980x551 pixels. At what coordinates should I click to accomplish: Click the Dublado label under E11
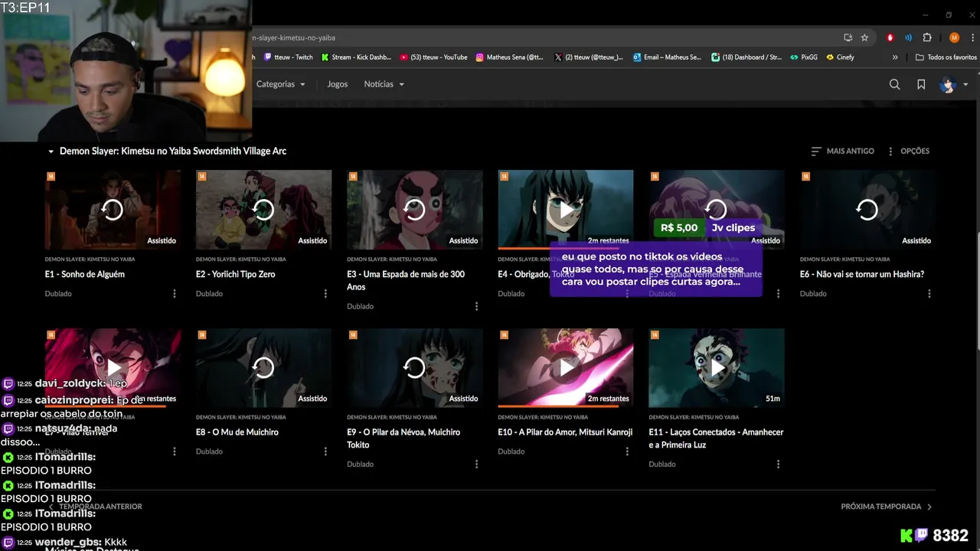pyautogui.click(x=662, y=464)
